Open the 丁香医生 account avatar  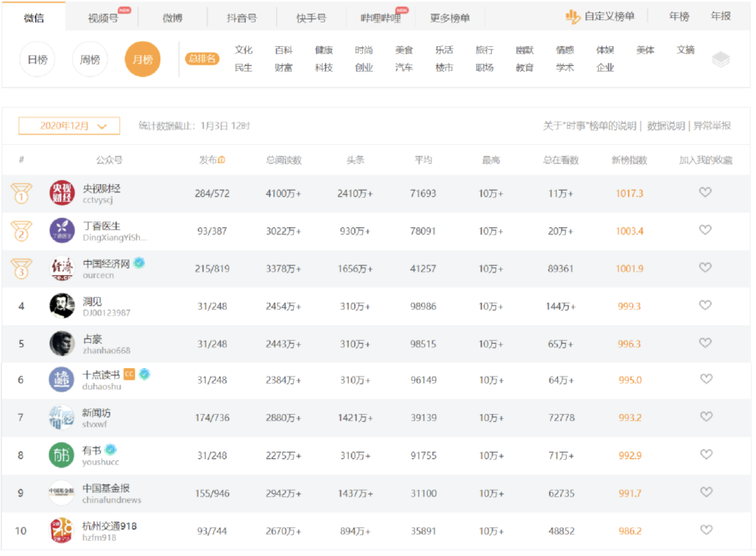click(62, 231)
